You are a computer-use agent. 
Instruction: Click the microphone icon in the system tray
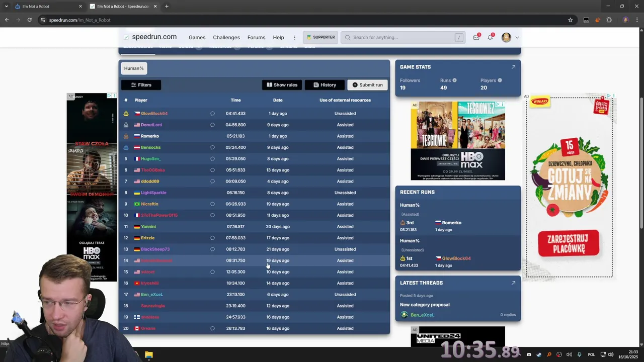click(579, 354)
